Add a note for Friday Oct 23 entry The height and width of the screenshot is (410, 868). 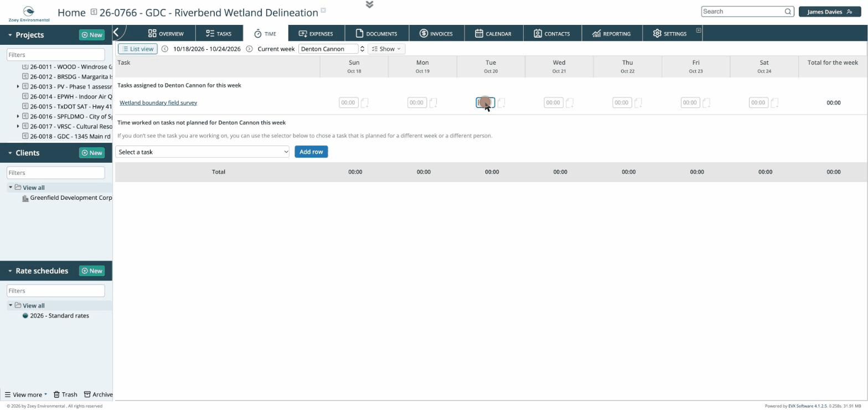click(706, 103)
